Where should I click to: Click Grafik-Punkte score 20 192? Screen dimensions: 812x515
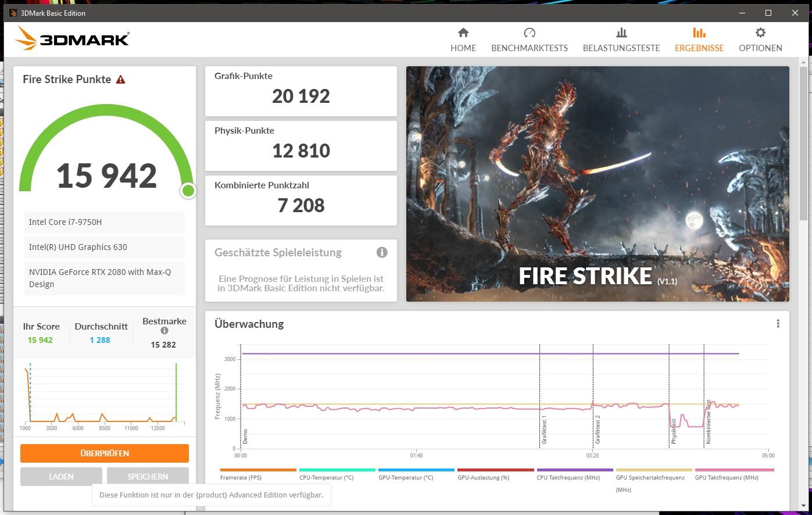point(301,96)
